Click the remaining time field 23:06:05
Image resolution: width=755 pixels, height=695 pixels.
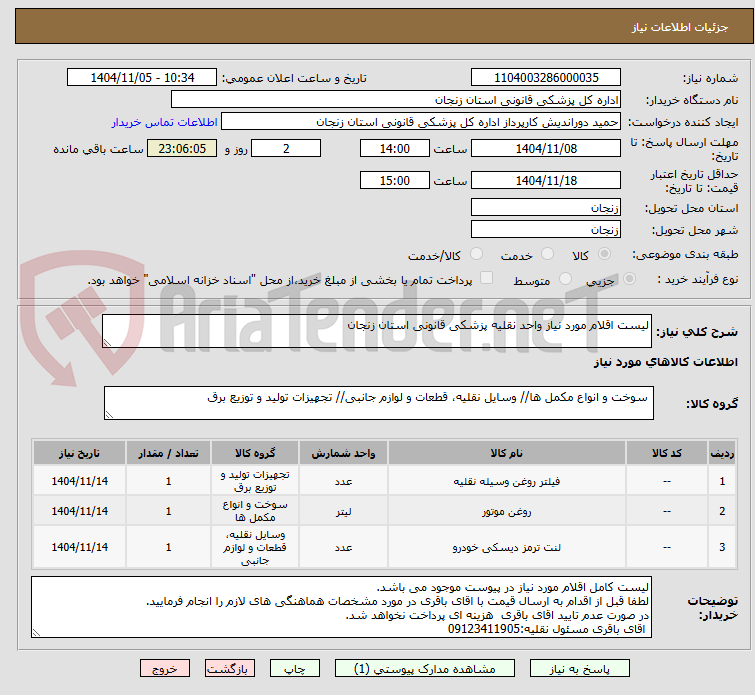(x=182, y=148)
